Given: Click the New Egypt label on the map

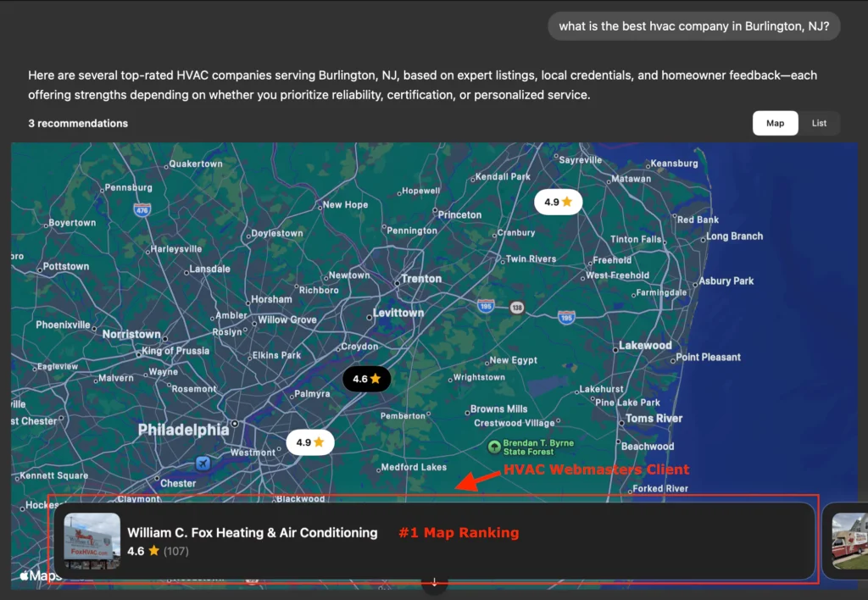Looking at the screenshot, I should point(513,360).
